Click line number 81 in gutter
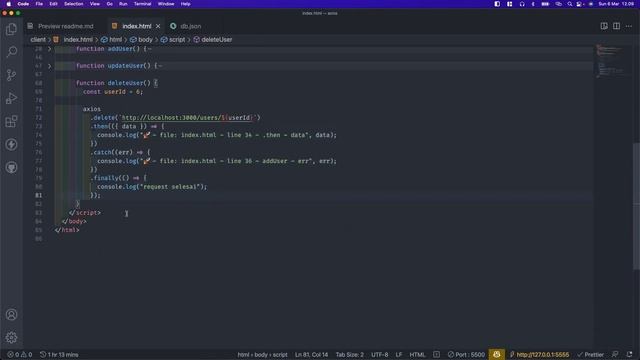The width and height of the screenshot is (640, 360). coord(38,195)
